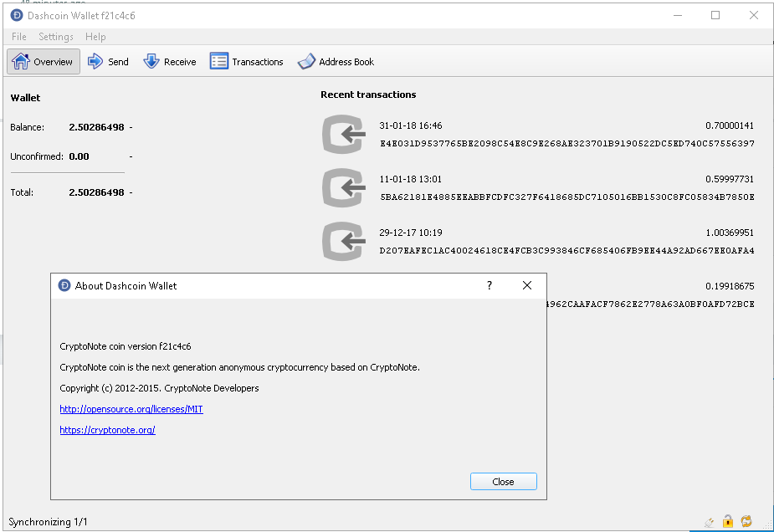Click the transaction amount 1.00369951

coord(730,233)
